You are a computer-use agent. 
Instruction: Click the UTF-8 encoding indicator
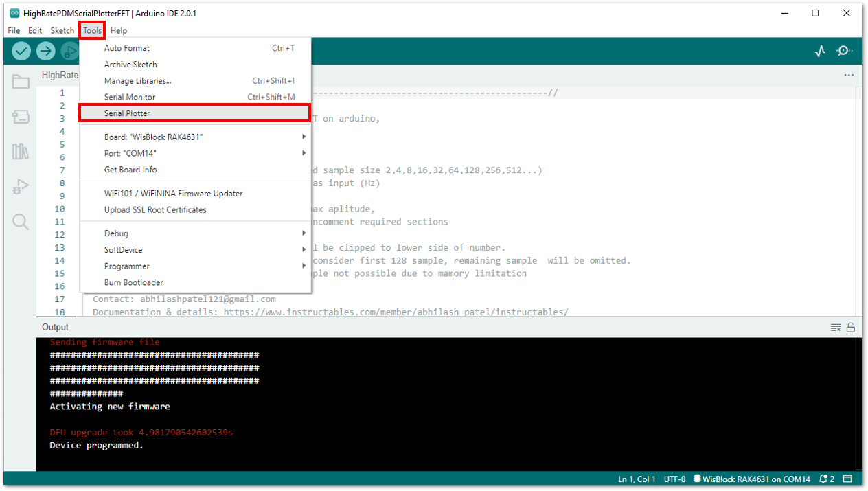(x=675, y=479)
